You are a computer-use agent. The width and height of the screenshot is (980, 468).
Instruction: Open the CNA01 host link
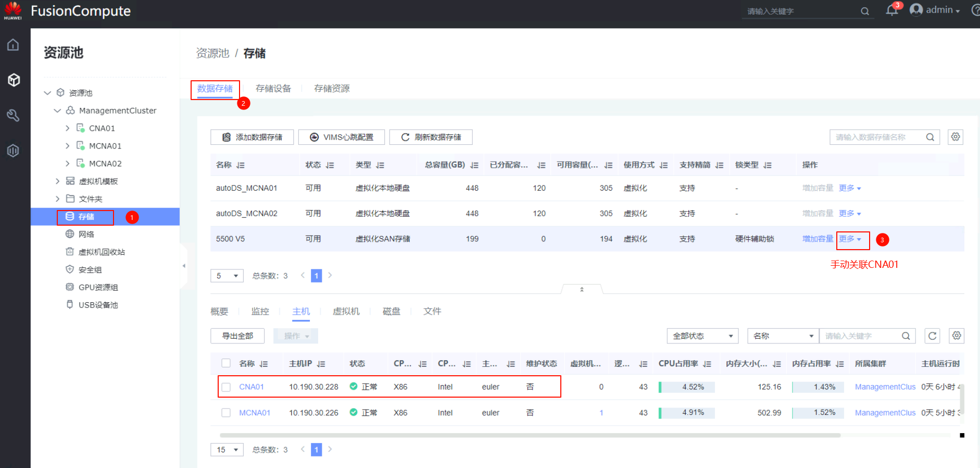pyautogui.click(x=252, y=387)
